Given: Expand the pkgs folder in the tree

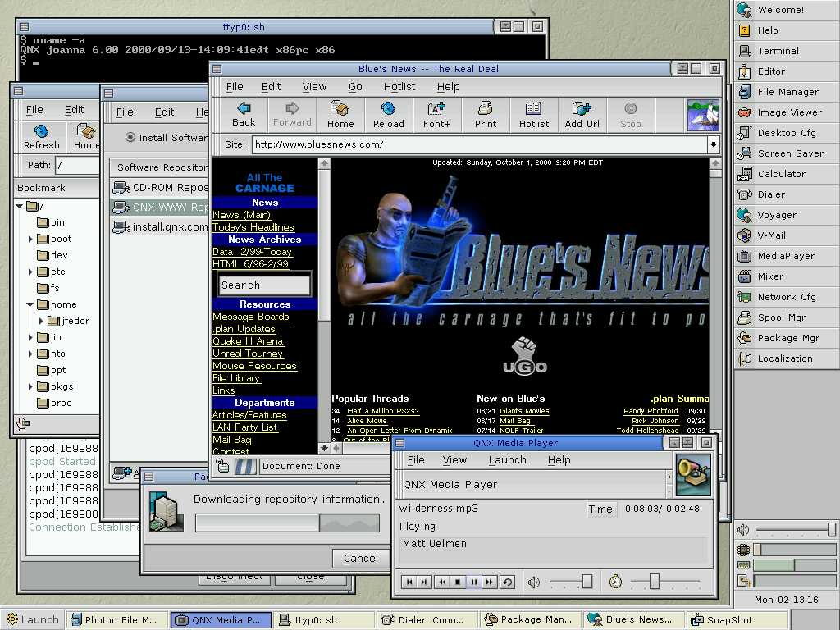Looking at the screenshot, I should (x=30, y=387).
